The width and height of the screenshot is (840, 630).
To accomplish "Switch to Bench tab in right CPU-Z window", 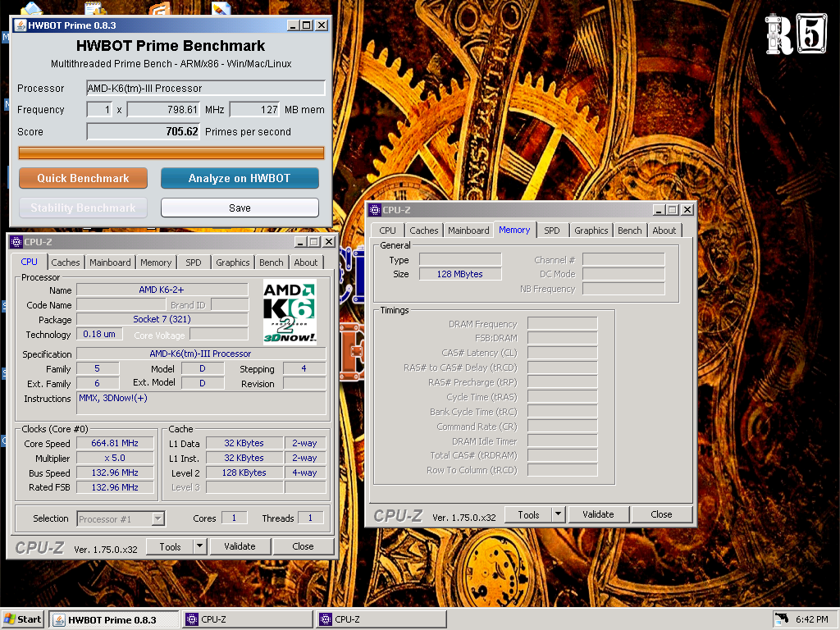I will pyautogui.click(x=629, y=231).
